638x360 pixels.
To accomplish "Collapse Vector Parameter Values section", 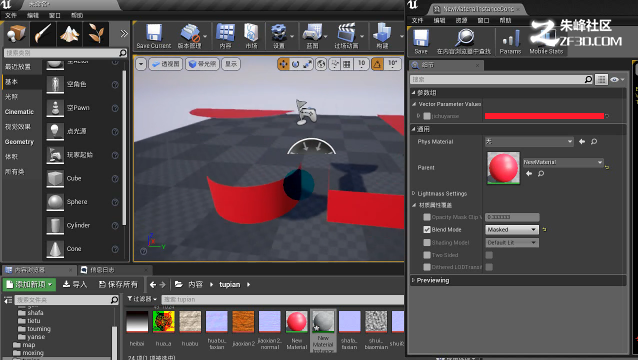I will coord(414,104).
